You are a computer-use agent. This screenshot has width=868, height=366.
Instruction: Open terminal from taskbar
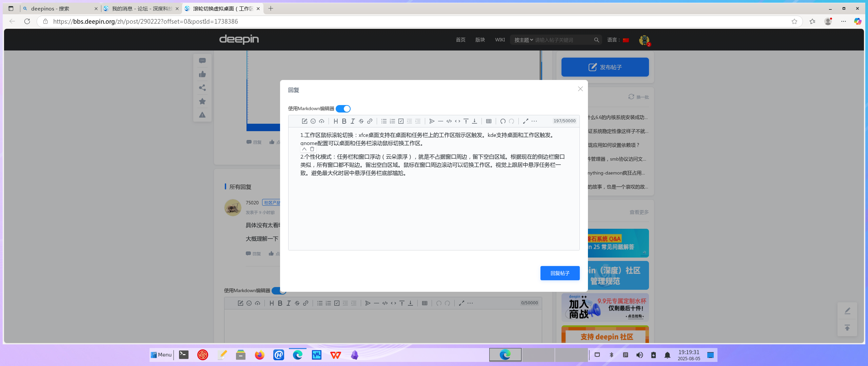(184, 355)
